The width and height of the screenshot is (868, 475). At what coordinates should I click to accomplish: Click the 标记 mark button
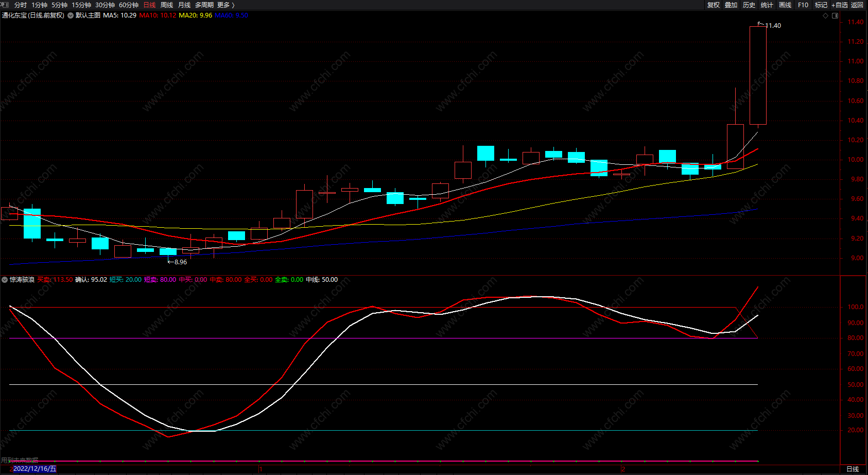821,5
